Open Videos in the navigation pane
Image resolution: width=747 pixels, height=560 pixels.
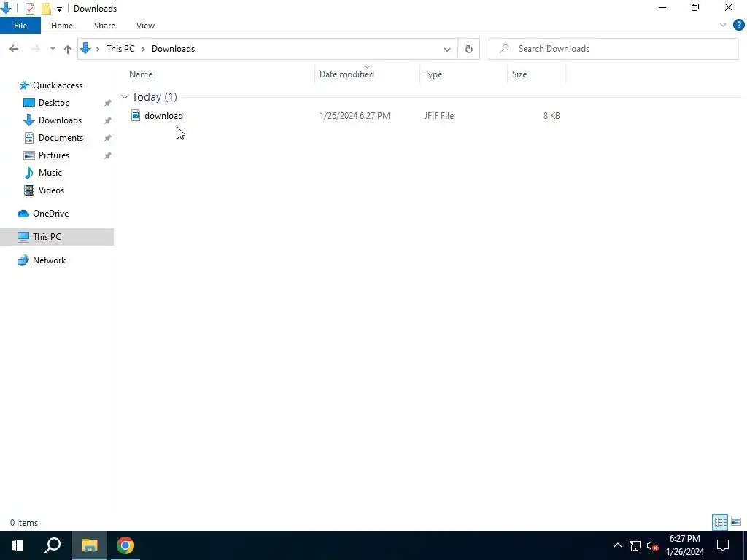[x=51, y=190]
